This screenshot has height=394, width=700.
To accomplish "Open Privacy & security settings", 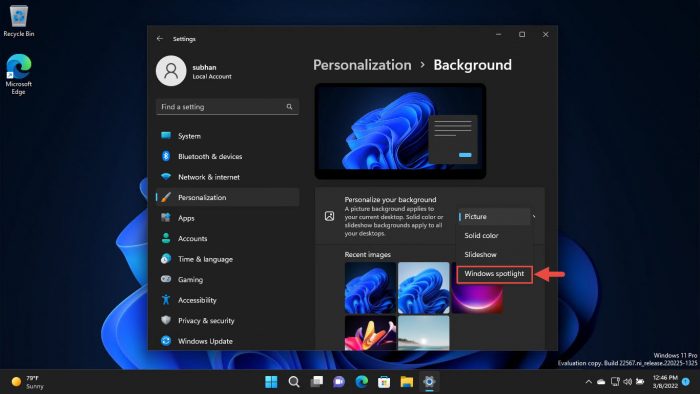I will (x=228, y=320).
